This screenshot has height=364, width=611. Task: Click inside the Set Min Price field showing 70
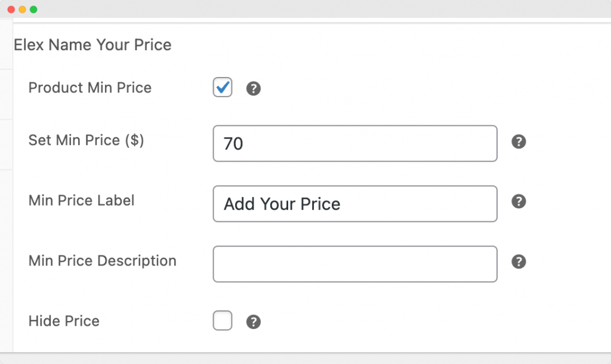355,143
